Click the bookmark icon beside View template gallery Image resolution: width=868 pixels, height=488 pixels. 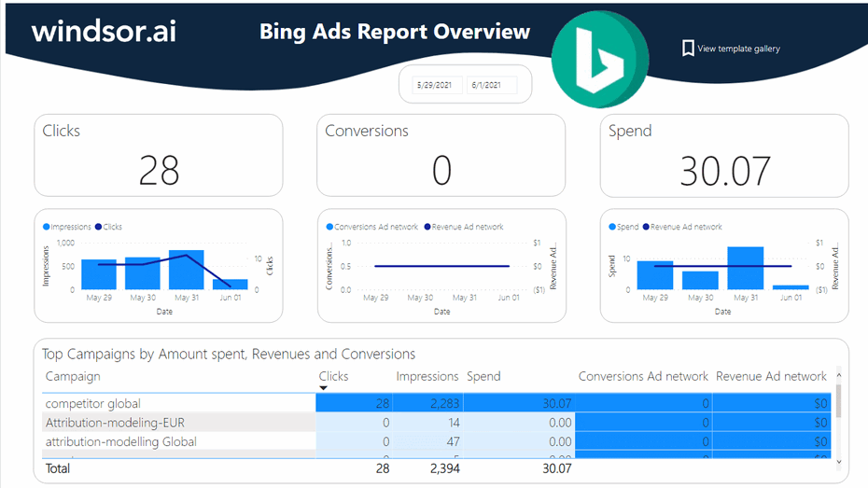688,49
